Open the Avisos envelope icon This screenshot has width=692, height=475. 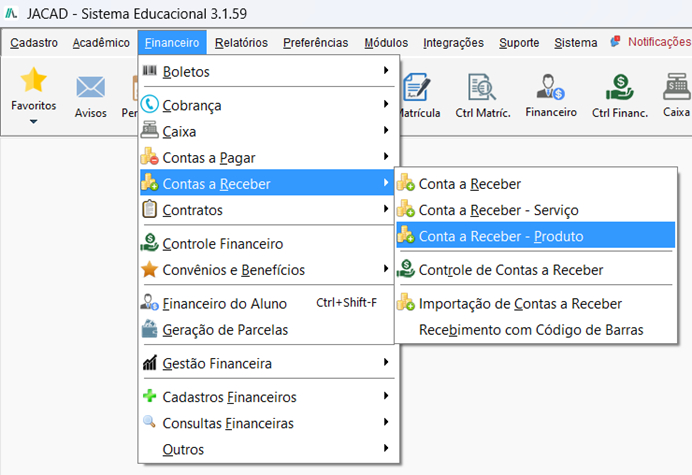pos(90,87)
